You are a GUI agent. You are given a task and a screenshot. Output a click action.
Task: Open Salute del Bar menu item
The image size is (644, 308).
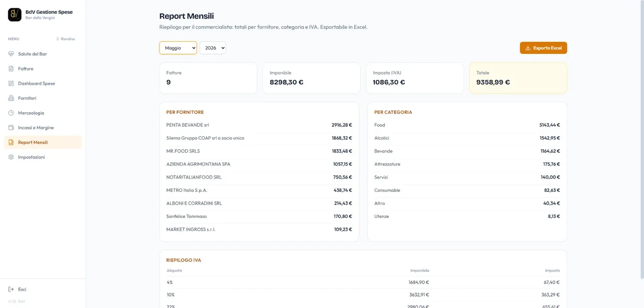pos(43,54)
